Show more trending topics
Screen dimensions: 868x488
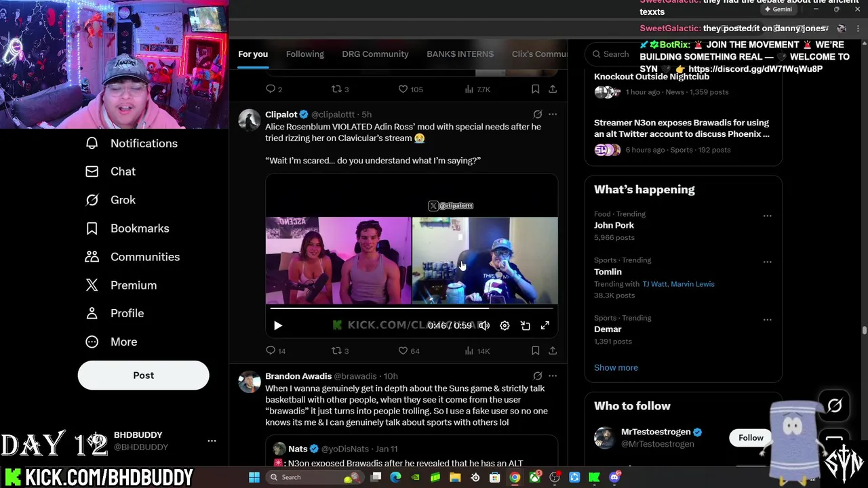pyautogui.click(x=616, y=367)
